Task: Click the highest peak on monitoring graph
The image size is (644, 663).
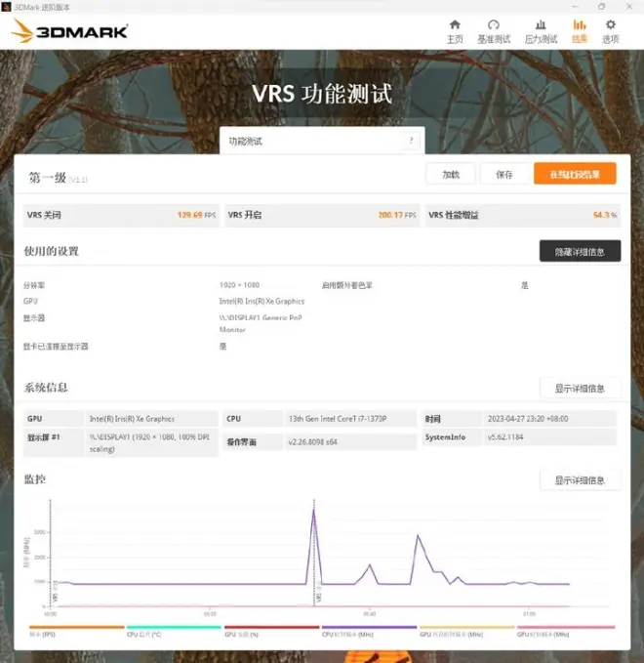Action: (x=313, y=511)
